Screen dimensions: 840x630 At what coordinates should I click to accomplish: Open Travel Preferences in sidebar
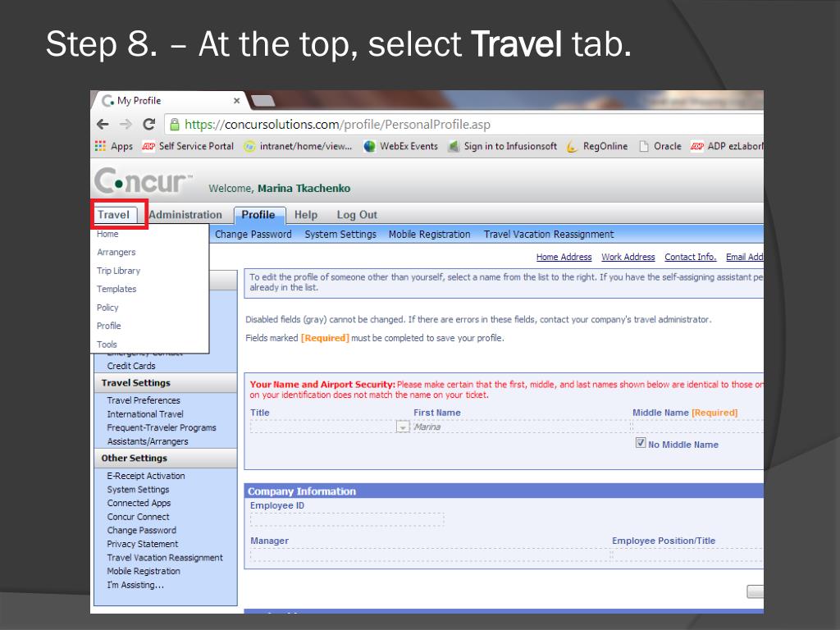(x=144, y=400)
